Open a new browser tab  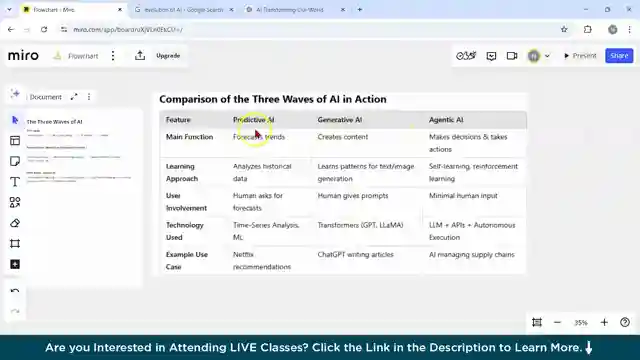tap(360, 9)
